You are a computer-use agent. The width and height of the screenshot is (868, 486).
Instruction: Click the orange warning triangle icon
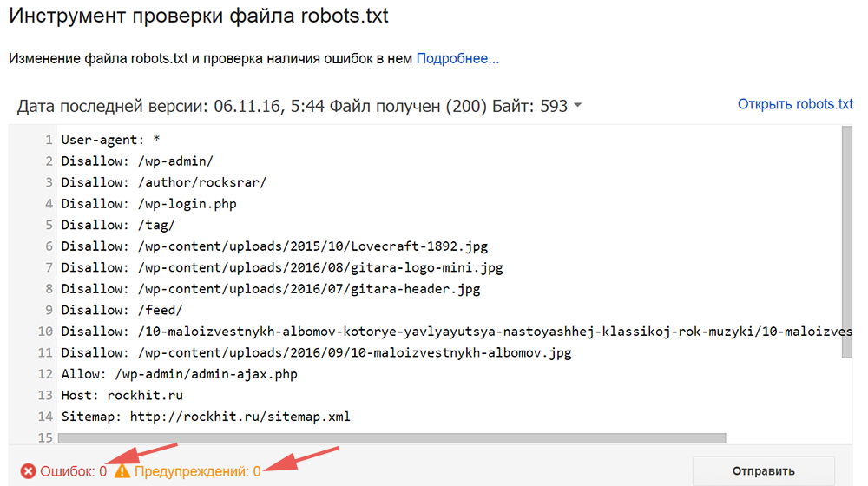pyautogui.click(x=122, y=471)
